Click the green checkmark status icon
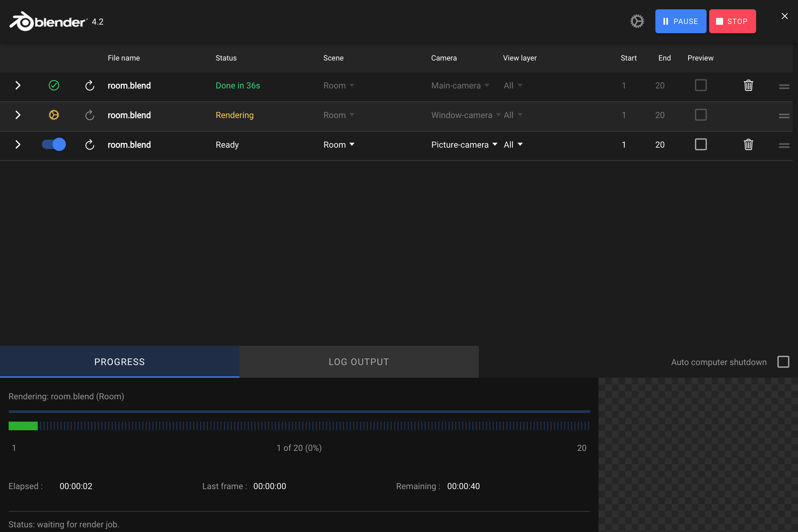 (x=54, y=85)
